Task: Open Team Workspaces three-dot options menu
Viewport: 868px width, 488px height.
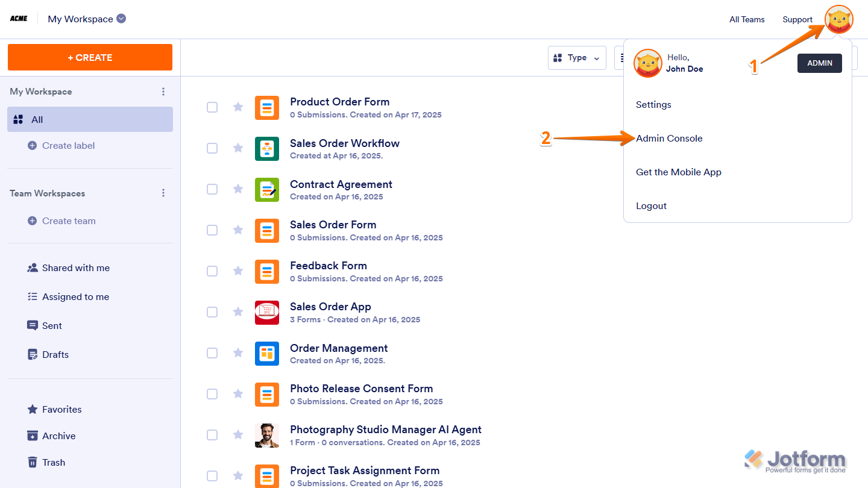Action: pos(163,193)
